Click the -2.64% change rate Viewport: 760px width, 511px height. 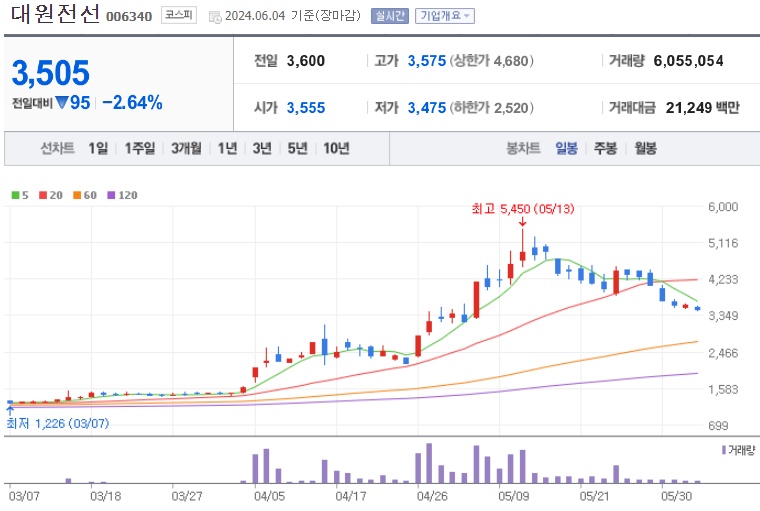point(132,103)
